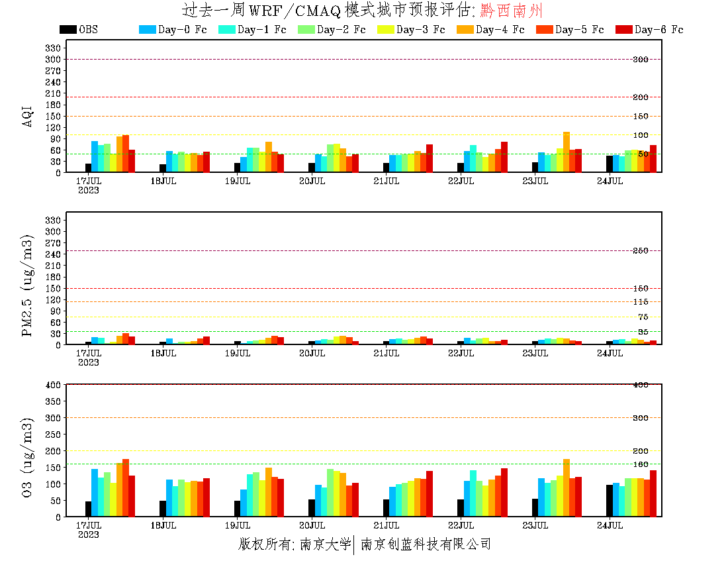Click the tall orange 23JUL bar in O3 chart
The width and height of the screenshot is (728, 563).
click(566, 487)
